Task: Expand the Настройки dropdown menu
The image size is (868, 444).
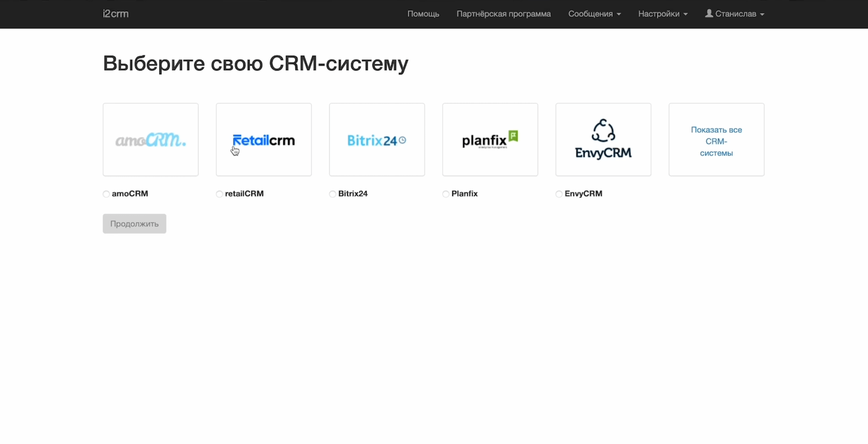Action: click(x=662, y=14)
